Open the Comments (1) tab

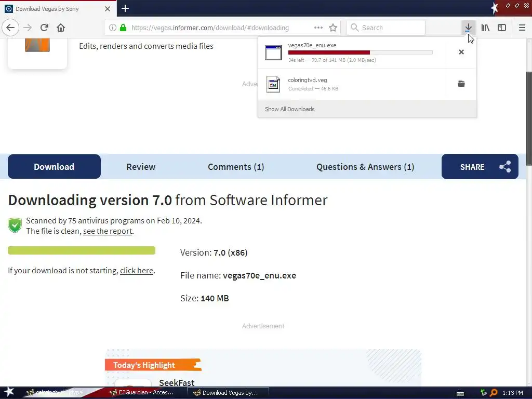(x=236, y=167)
